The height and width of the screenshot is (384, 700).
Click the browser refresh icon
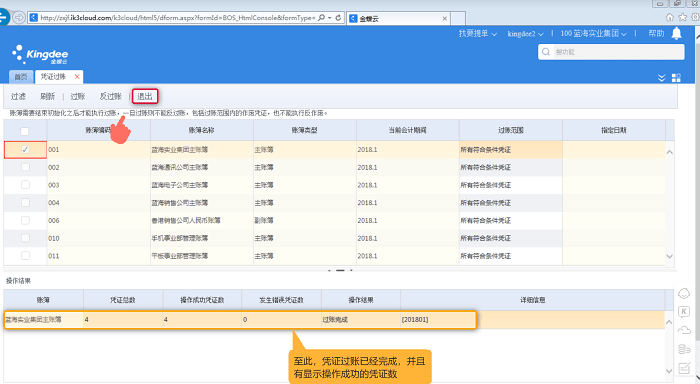[338, 18]
